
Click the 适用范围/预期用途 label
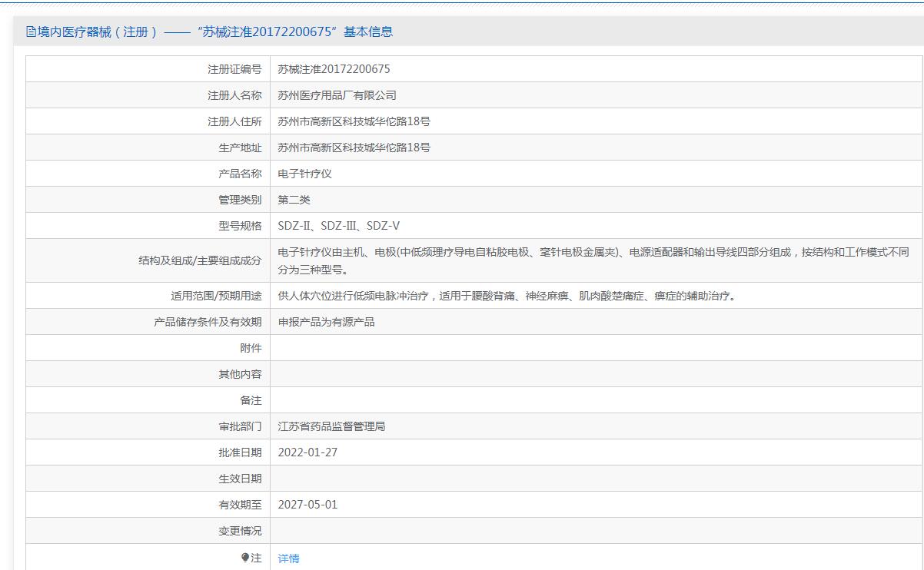click(216, 296)
